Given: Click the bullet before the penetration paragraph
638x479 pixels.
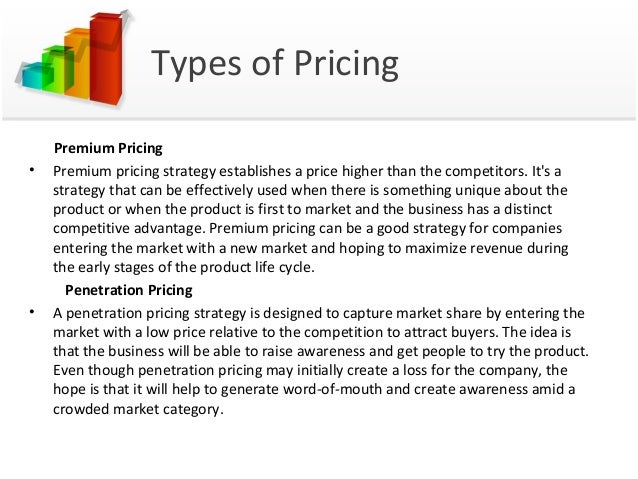Looking at the screenshot, I should click(32, 312).
